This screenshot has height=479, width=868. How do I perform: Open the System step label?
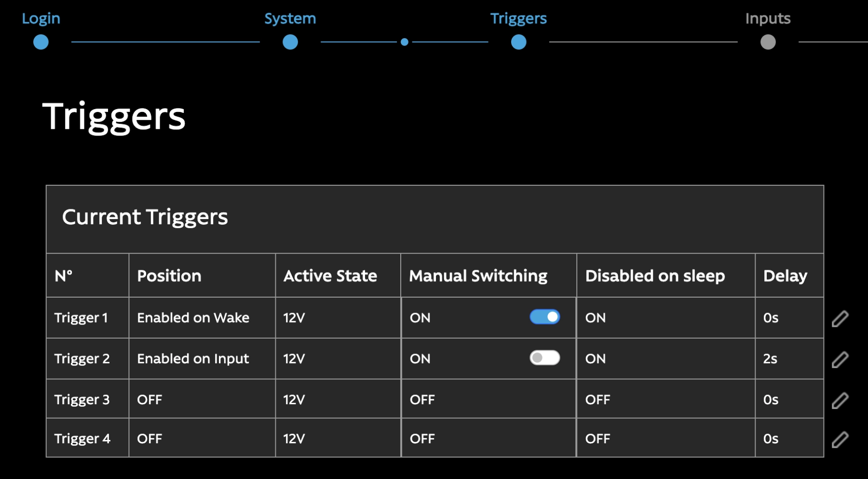[x=290, y=18]
